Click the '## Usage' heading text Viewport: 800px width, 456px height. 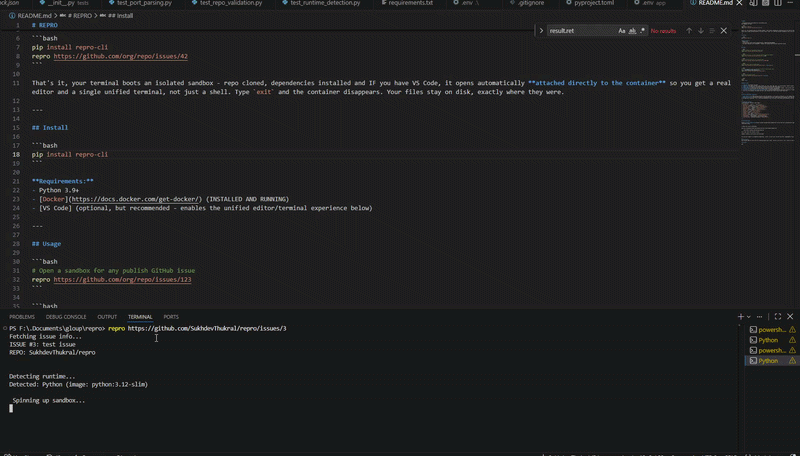(46, 244)
